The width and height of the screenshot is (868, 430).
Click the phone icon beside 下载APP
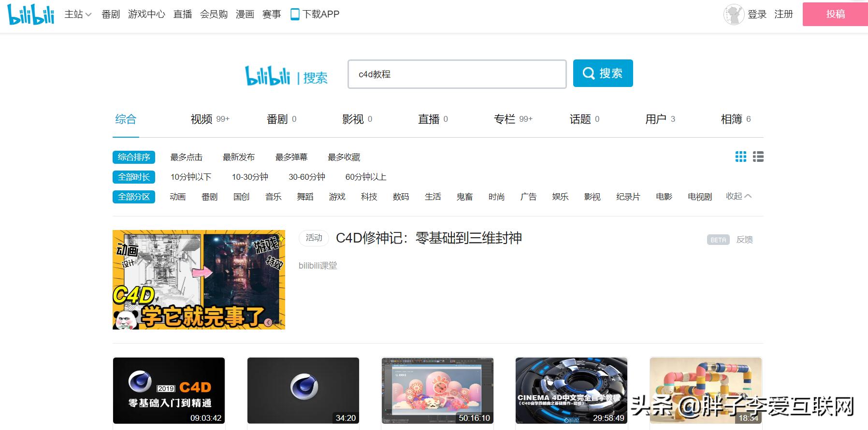(x=295, y=14)
